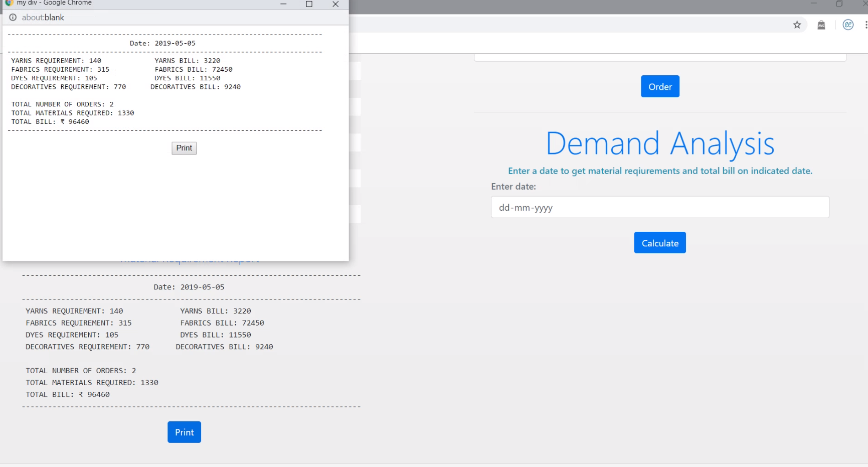Click the site info icon beside about:blank
868x467 pixels.
tap(12, 17)
